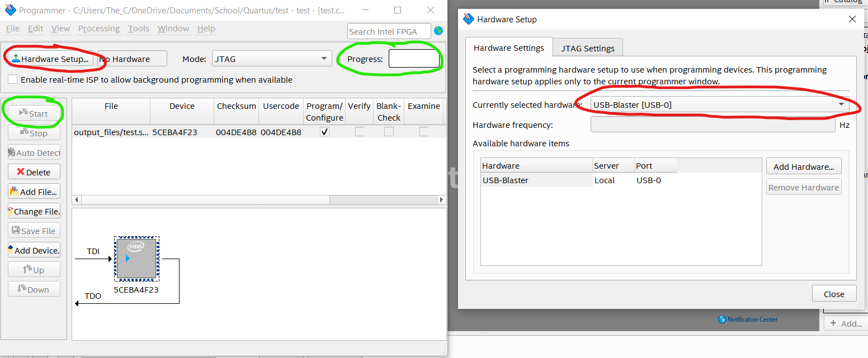Viewport: 868px width, 358px height.
Task: Minimize the Programmer window
Action: pos(365,10)
